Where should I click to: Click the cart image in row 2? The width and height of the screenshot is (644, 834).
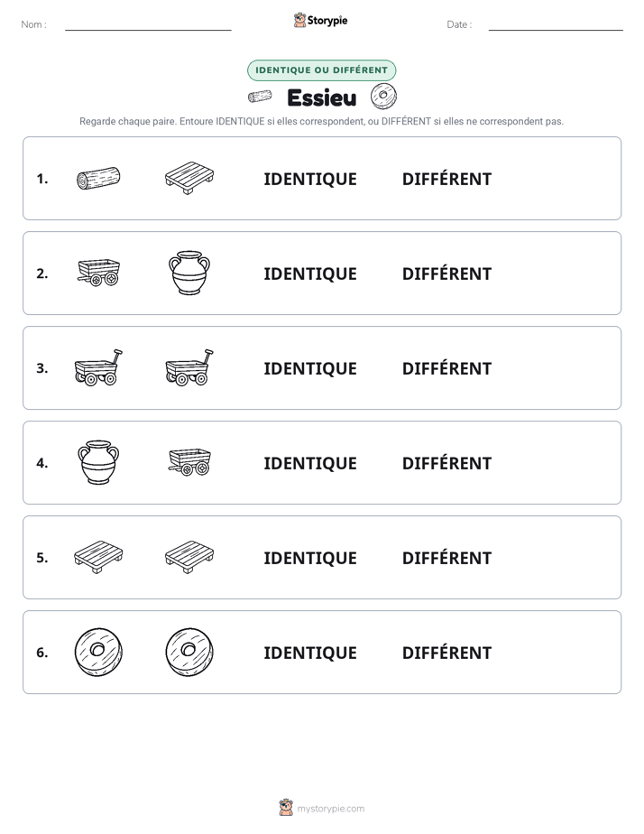98,273
